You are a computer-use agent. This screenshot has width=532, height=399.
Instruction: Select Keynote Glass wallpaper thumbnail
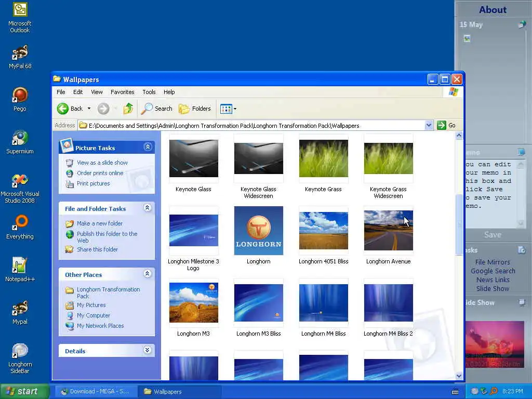(193, 158)
